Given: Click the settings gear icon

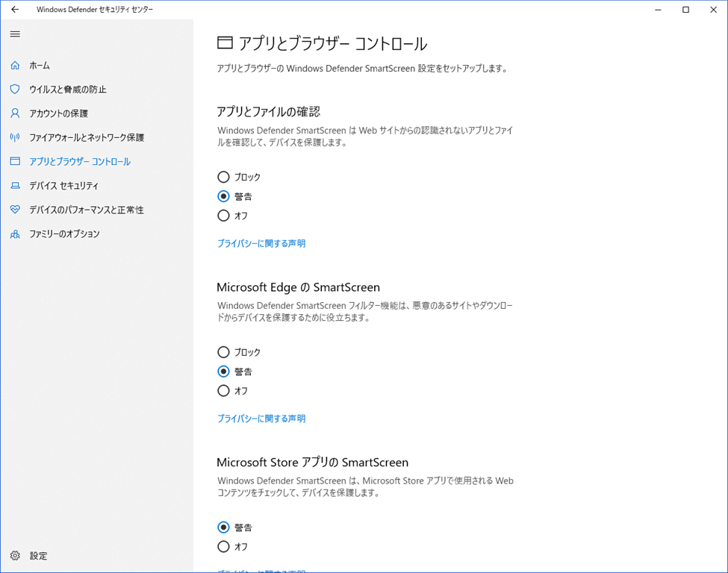Looking at the screenshot, I should 15,555.
